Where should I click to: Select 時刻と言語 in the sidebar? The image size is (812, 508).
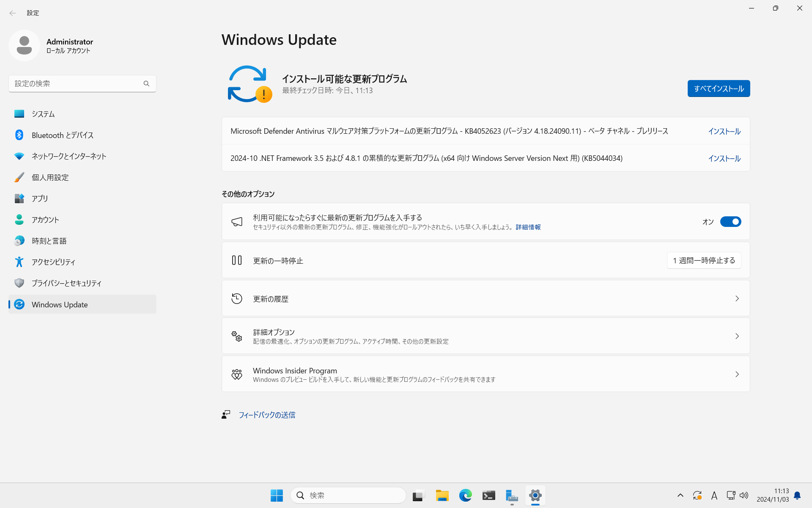[49, 241]
